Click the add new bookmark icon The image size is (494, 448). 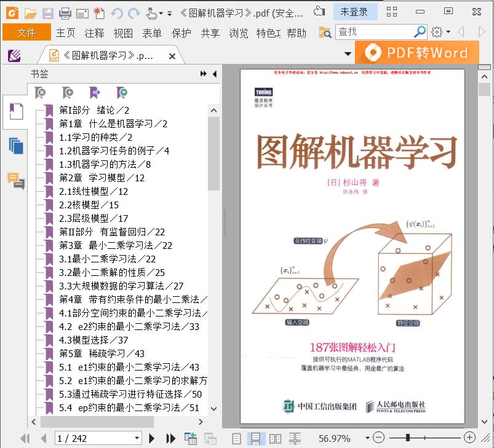(x=68, y=93)
